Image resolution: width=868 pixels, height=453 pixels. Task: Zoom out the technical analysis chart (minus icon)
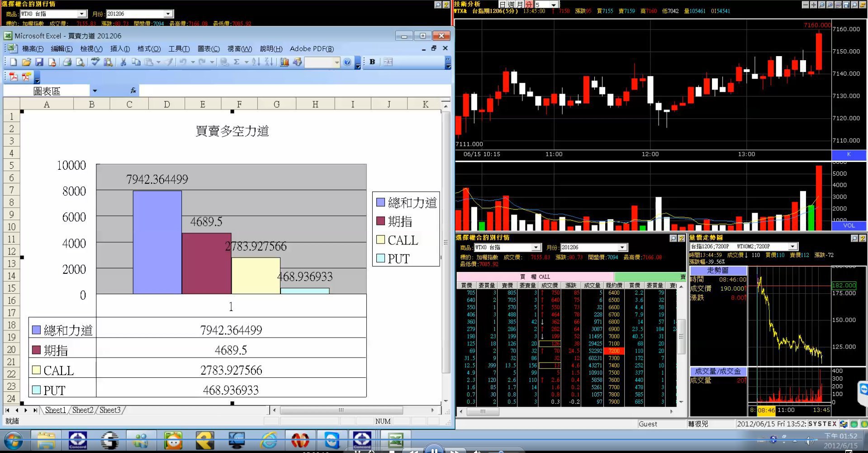click(x=806, y=5)
